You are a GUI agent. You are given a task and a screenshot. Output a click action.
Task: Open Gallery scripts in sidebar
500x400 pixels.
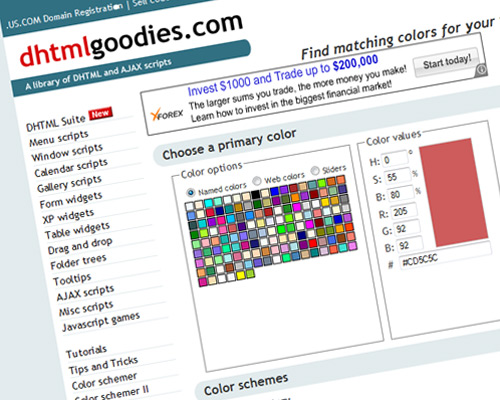click(x=69, y=184)
